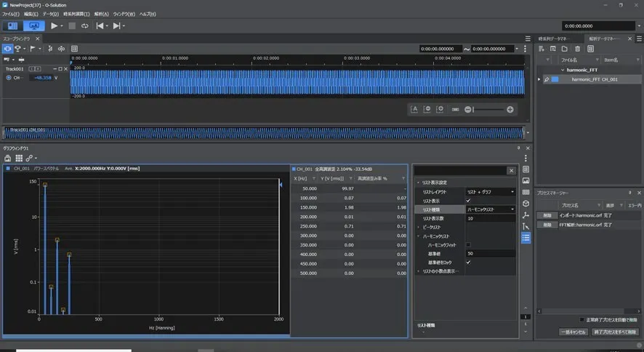
Task: Open the 編集(E) menu
Action: click(31, 14)
